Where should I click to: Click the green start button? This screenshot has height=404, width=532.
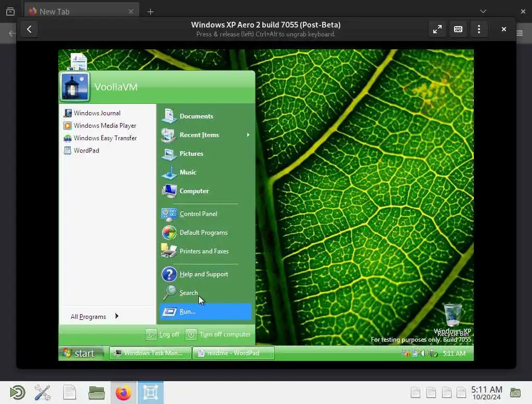(81, 353)
